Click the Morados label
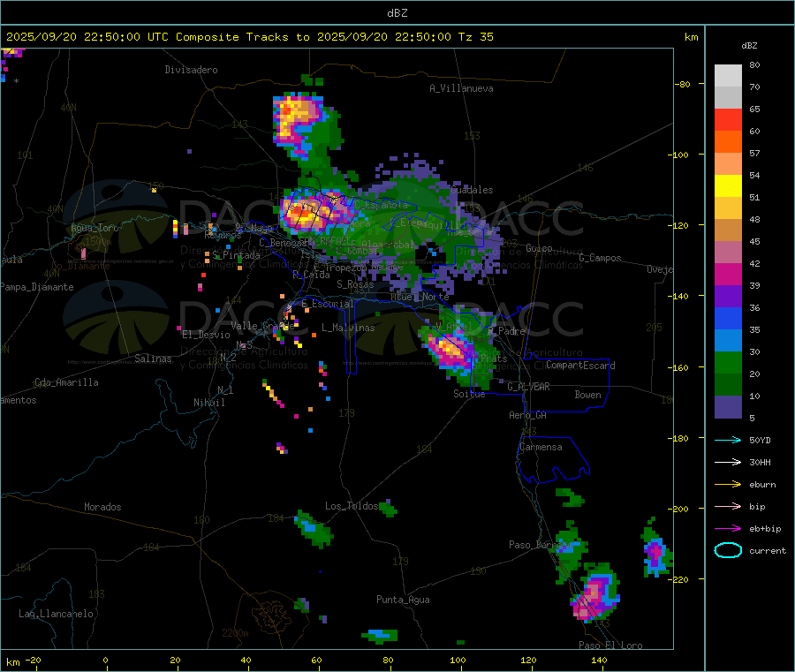Screen dimensions: 795x672 click(x=103, y=507)
